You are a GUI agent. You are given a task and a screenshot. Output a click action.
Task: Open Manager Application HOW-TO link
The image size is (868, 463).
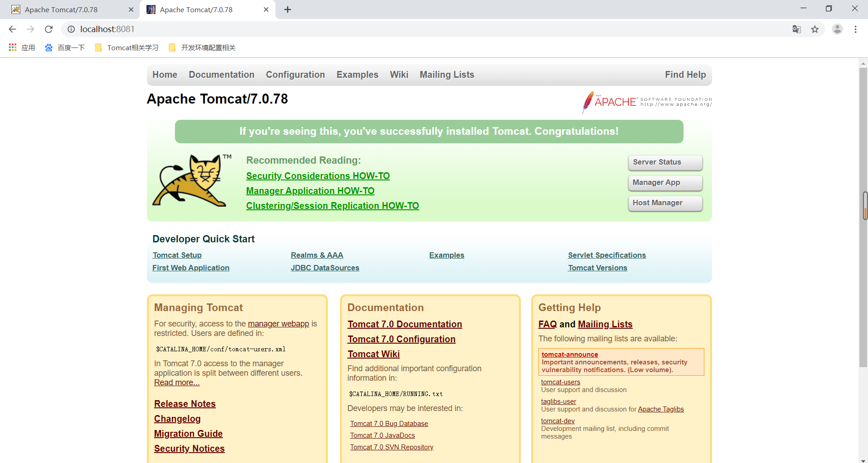(x=310, y=191)
